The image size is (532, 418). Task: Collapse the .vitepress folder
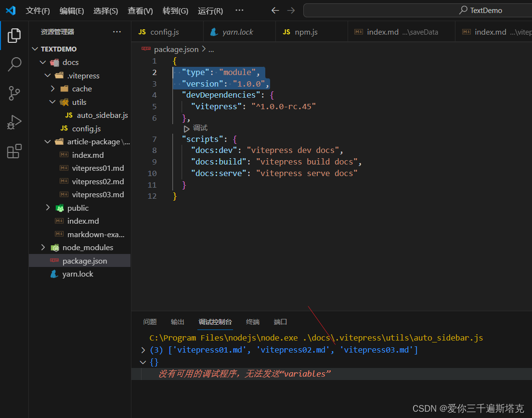point(47,76)
